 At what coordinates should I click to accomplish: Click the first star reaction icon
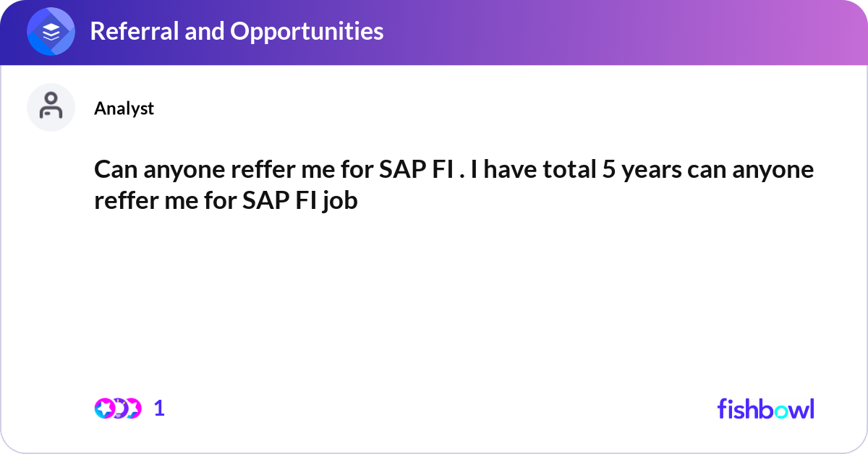pos(104,408)
